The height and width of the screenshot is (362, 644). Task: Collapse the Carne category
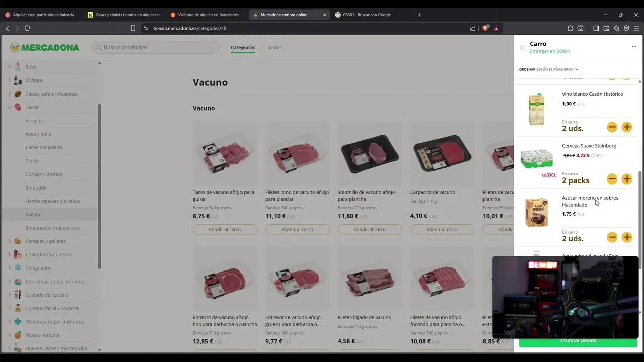pos(9,107)
